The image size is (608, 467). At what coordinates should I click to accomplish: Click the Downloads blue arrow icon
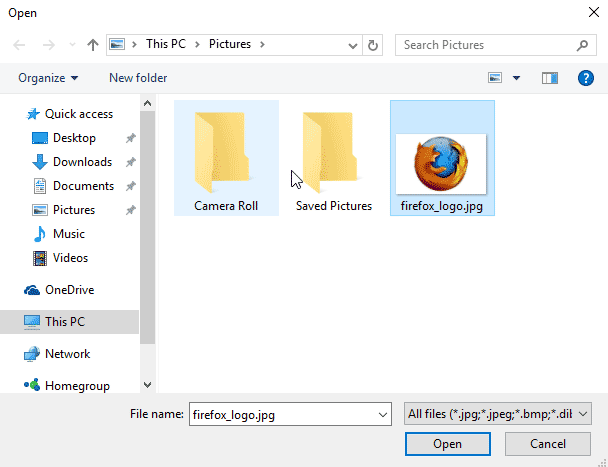pos(40,162)
